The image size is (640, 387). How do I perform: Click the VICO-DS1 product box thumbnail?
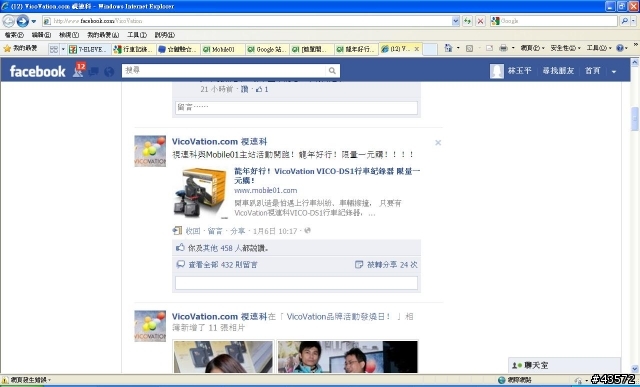pyautogui.click(x=200, y=193)
